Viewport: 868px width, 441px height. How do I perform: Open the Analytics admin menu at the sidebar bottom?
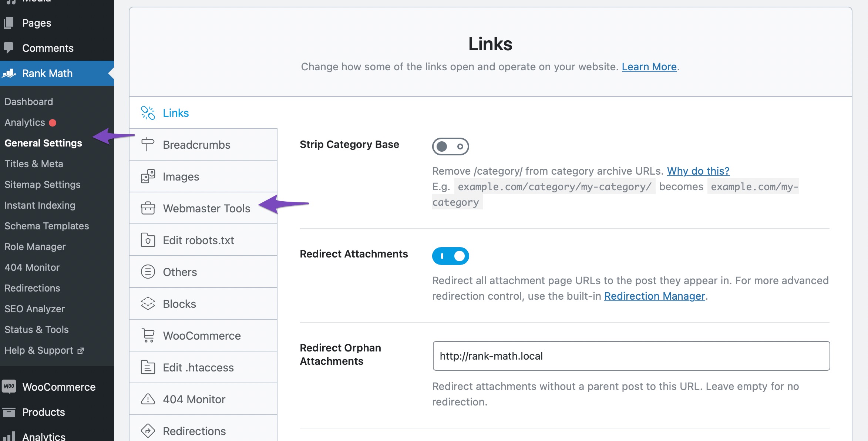click(57, 434)
